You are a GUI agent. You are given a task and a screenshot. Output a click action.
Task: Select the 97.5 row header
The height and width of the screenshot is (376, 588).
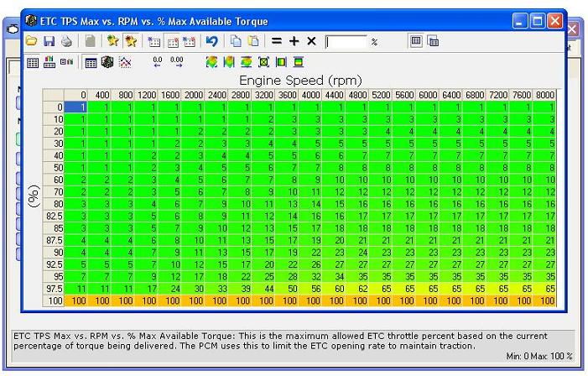[54, 288]
